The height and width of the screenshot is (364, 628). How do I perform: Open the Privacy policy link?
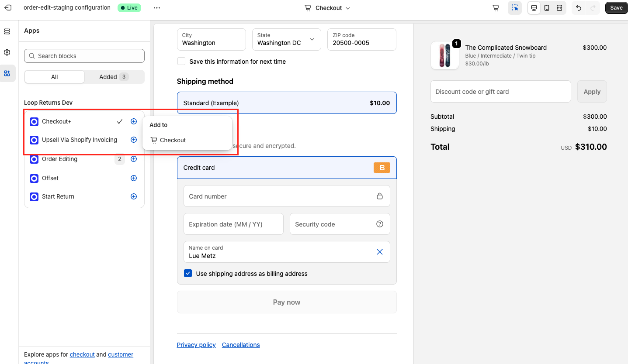coord(196,345)
